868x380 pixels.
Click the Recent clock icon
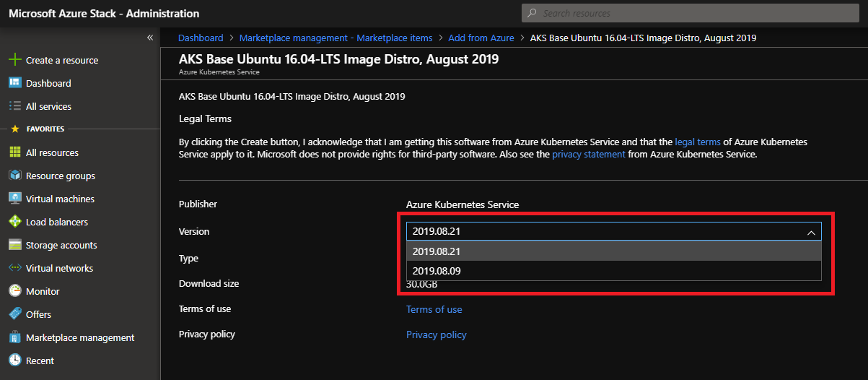14,360
